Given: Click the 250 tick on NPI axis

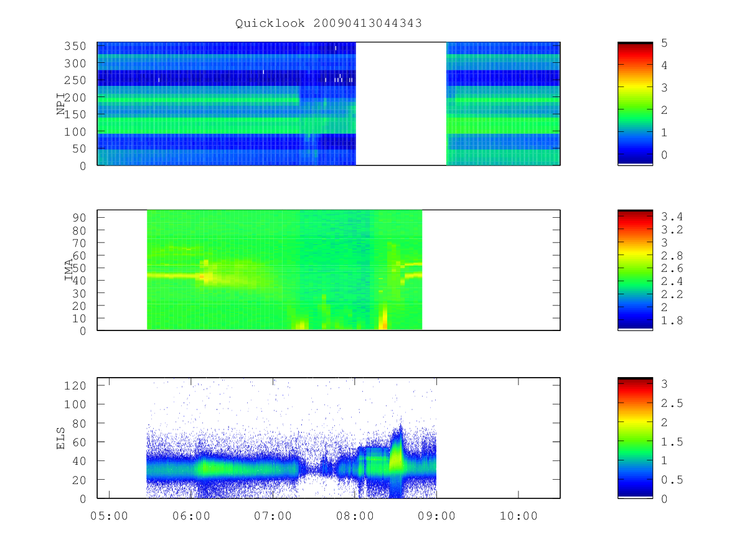Looking at the screenshot, I should coord(75,80).
